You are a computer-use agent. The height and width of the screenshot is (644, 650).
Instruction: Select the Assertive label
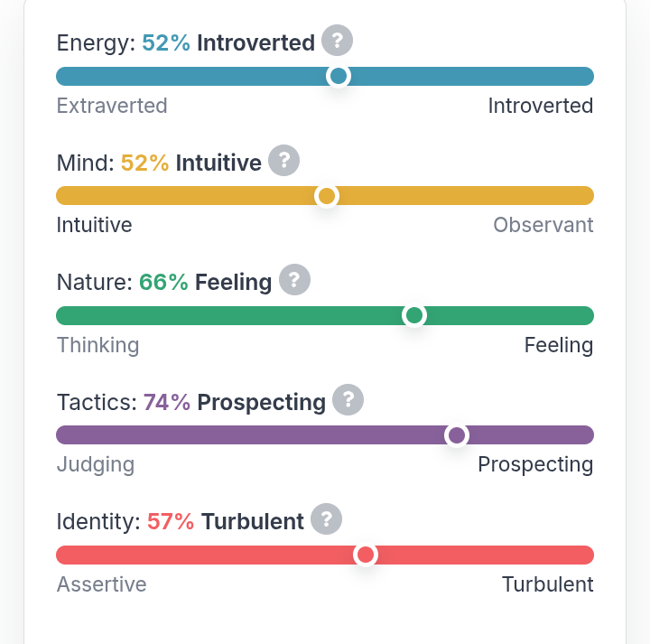101,584
